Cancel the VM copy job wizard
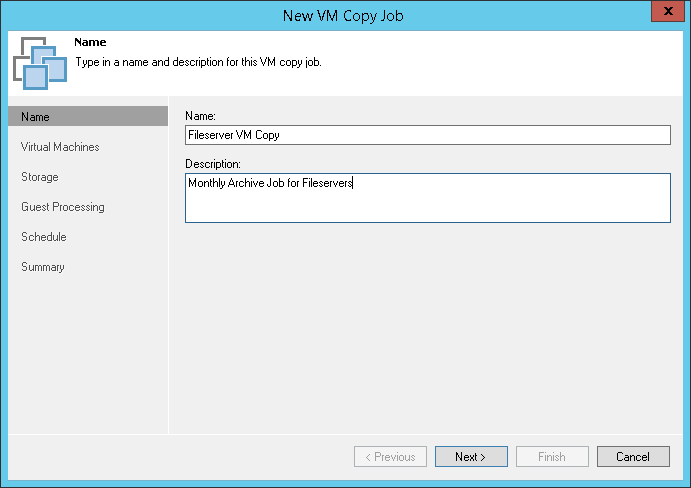The width and height of the screenshot is (691, 488). [x=633, y=457]
